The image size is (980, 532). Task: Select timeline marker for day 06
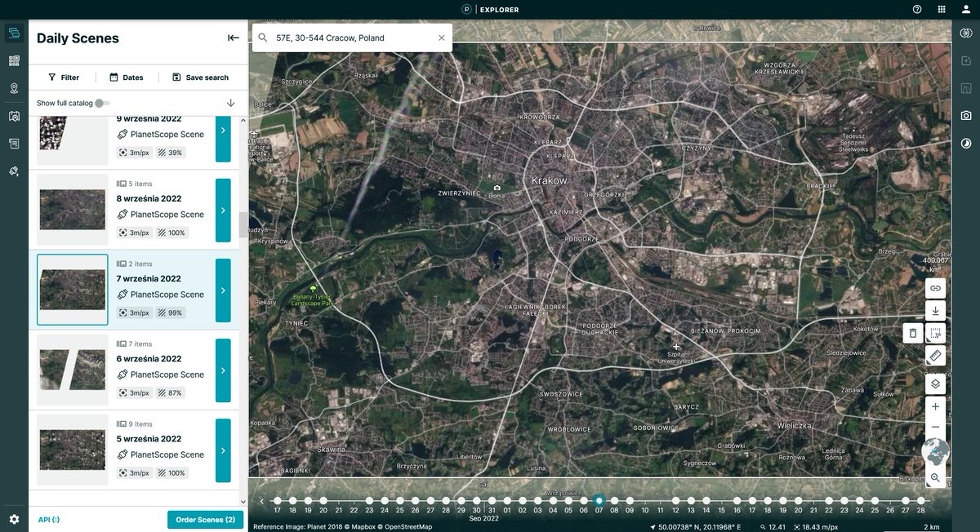coord(583,500)
